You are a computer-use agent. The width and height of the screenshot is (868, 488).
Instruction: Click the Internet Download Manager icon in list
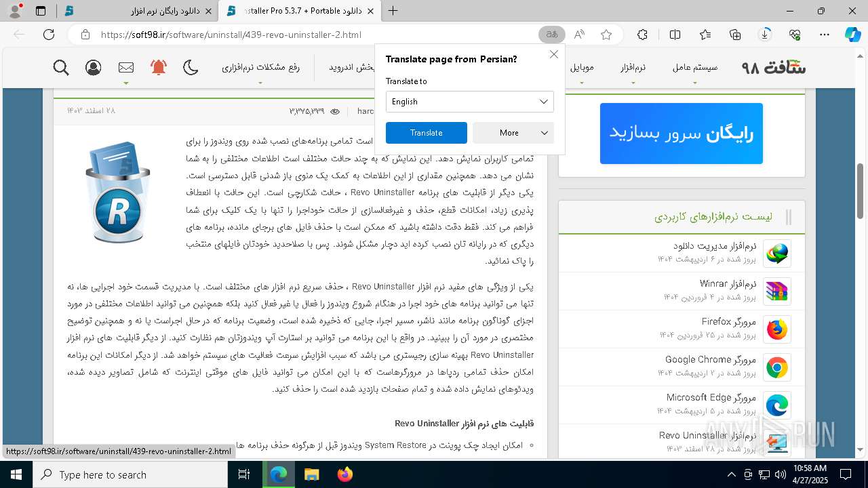pos(777,253)
